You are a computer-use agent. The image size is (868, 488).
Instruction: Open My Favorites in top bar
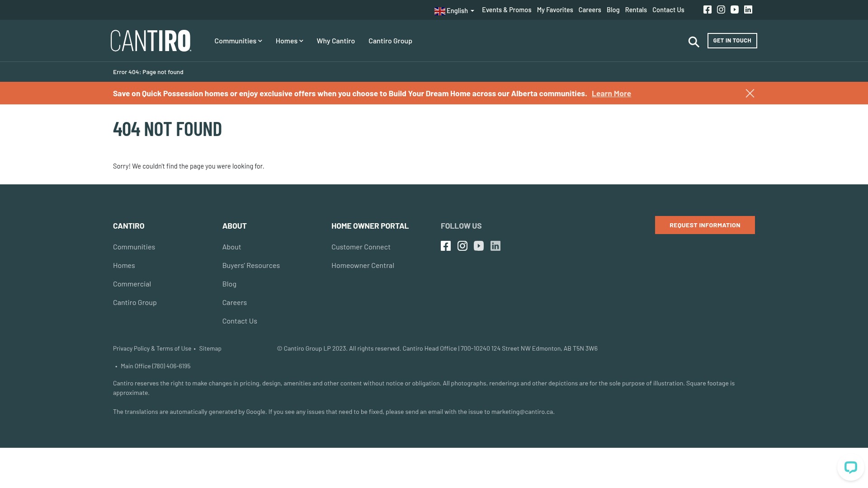[555, 9]
